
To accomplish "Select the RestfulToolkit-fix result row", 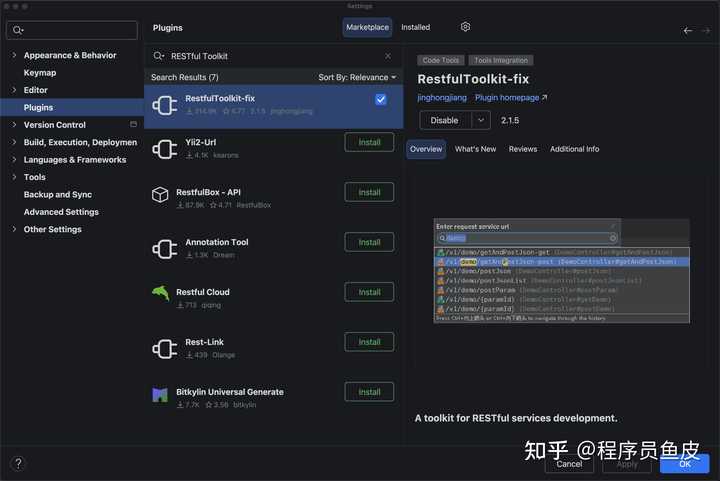I will 274,106.
